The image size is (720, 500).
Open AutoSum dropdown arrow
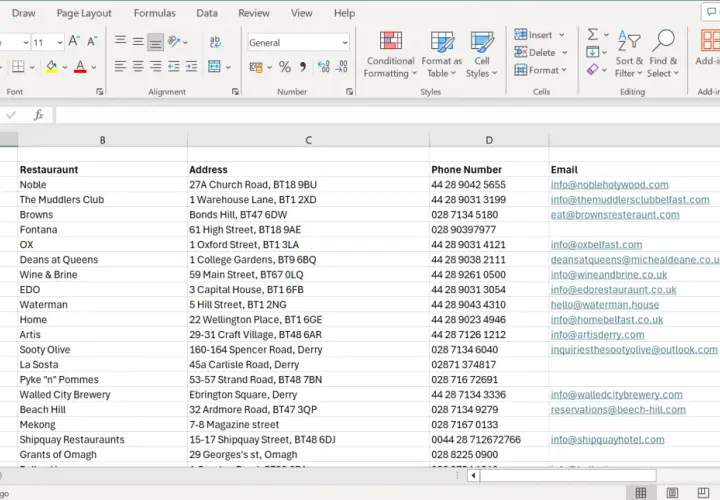point(606,35)
